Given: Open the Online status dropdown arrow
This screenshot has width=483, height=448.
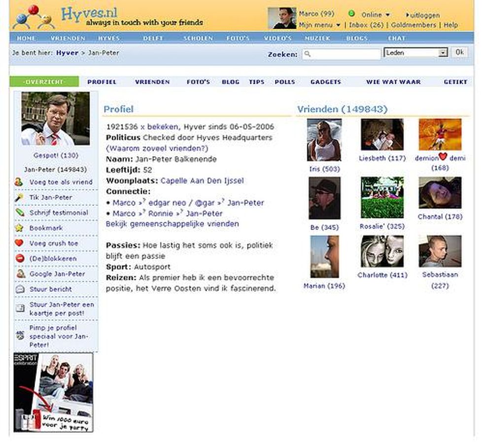Looking at the screenshot, I should point(387,15).
